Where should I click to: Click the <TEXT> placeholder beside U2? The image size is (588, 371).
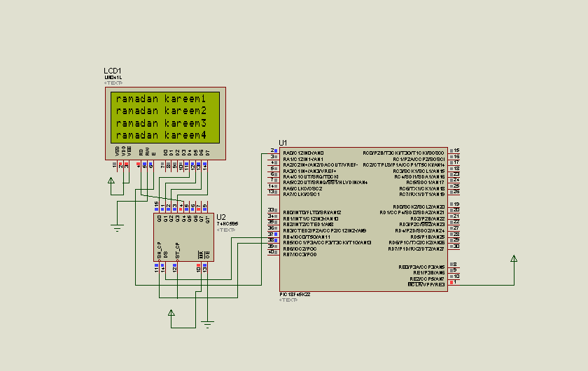click(225, 230)
